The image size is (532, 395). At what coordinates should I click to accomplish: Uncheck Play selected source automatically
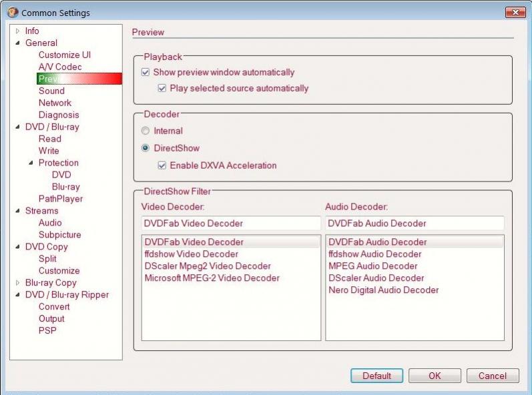click(162, 88)
